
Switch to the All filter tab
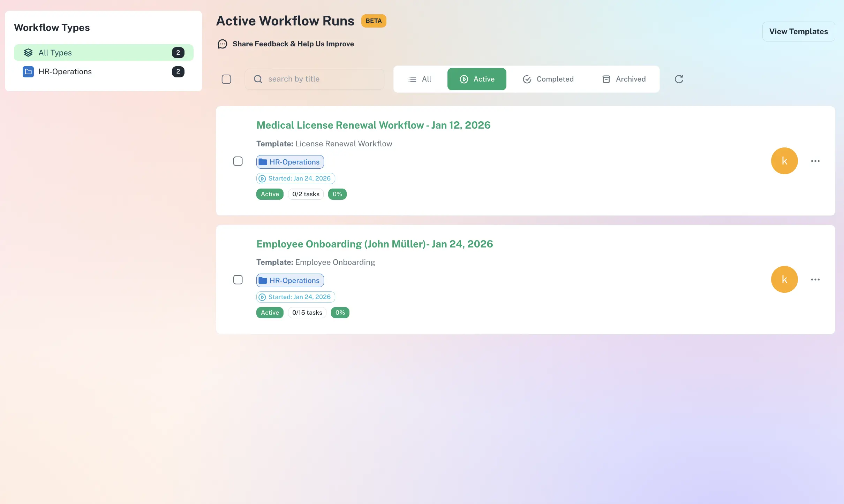420,79
